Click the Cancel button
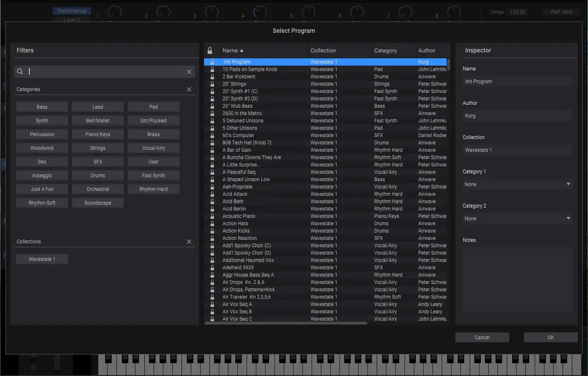This screenshot has width=588, height=376. click(482, 337)
